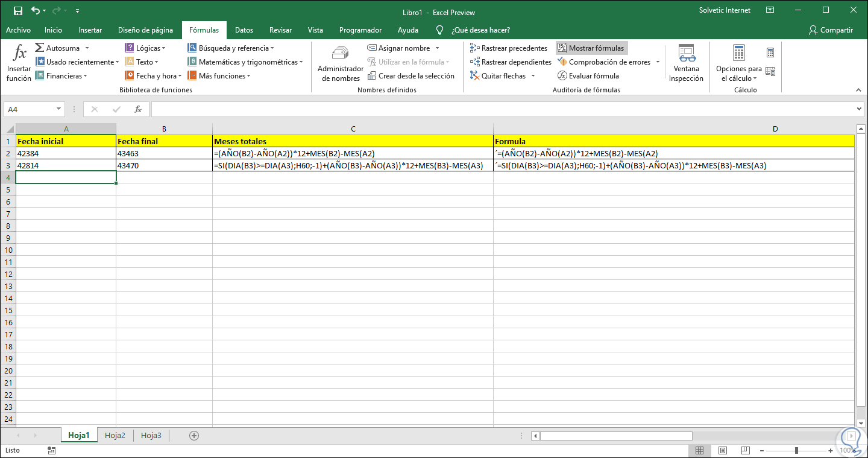Viewport: 868px width, 458px height.
Task: Open the Hoja2 sheet tab
Action: click(x=115, y=435)
